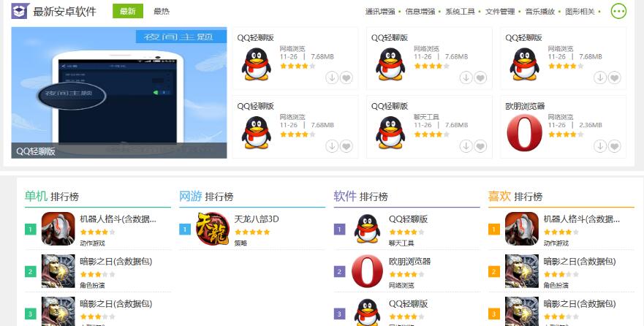The height and width of the screenshot is (326, 644).
Task: Click the star rating on the 2.36MB 欧朋浏览器 card
Action: 566,134
